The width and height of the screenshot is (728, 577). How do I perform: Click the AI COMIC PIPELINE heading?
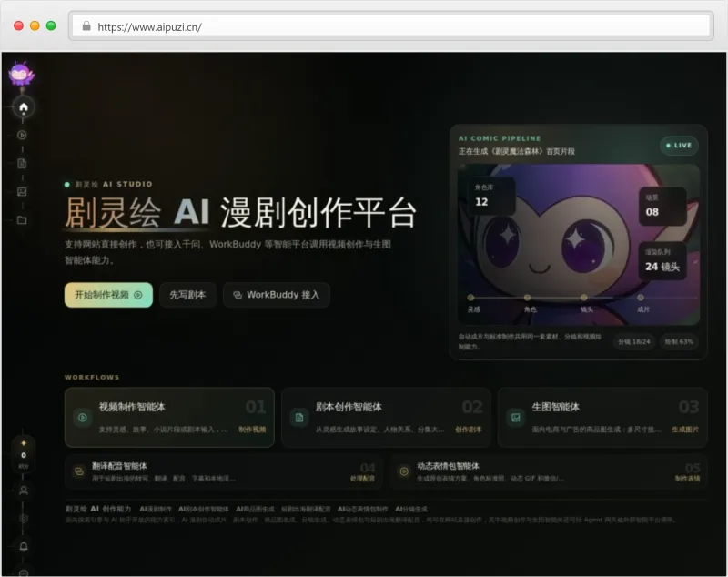click(x=500, y=138)
